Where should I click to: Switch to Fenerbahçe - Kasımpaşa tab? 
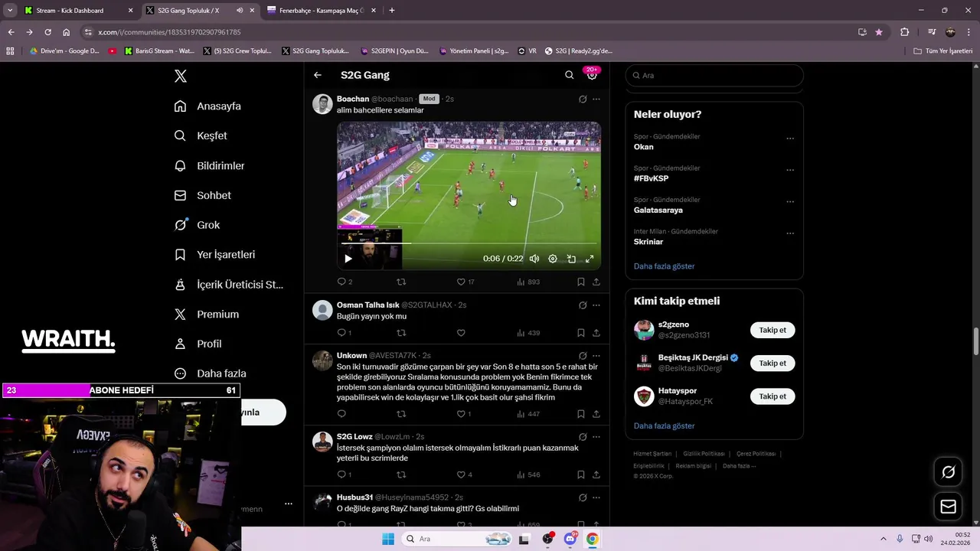coord(320,11)
